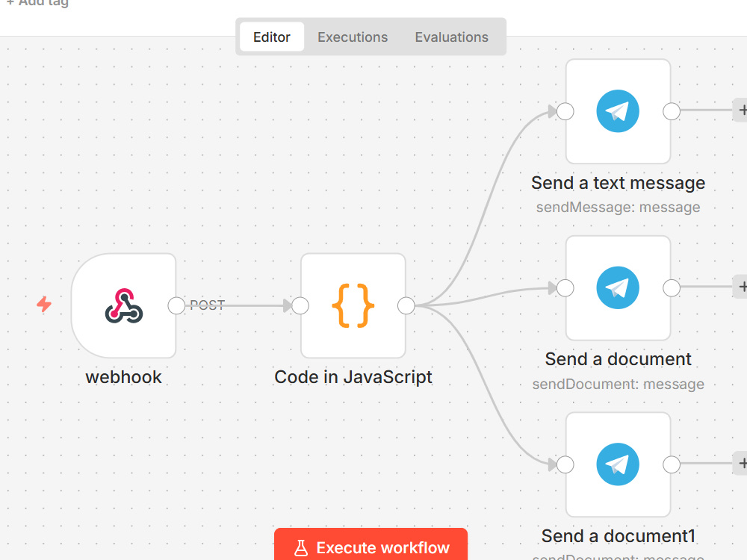747x560 pixels.
Task: Open the Send a text message Telegram node
Action: coord(618,111)
